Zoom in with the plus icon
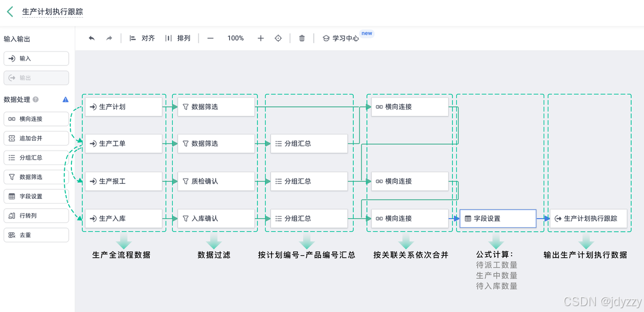This screenshot has height=312, width=644. point(261,39)
